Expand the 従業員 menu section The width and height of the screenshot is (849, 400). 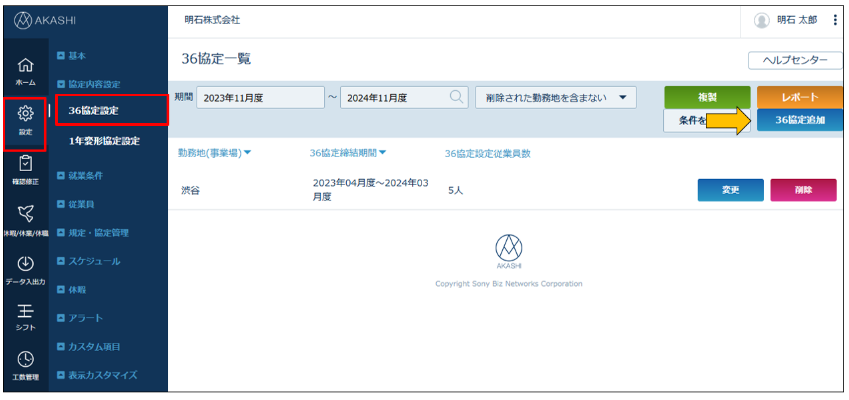tap(88, 204)
